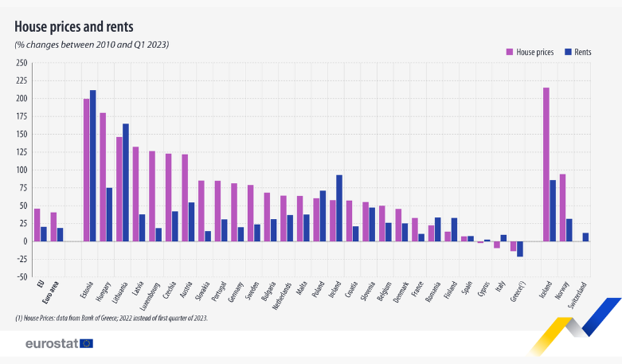The image size is (622, 364).
Task: Click Iceland's tall house prices bar
Action: pyautogui.click(x=546, y=165)
